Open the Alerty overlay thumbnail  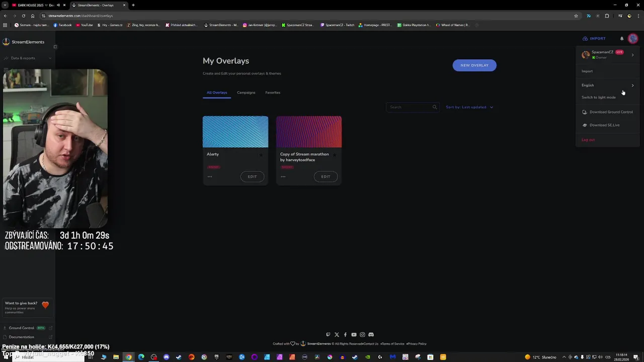coord(235,132)
